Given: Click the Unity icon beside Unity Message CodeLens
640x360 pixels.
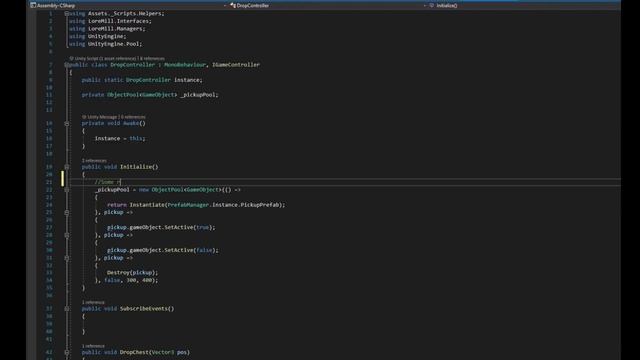Looking at the screenshot, I should click(84, 117).
